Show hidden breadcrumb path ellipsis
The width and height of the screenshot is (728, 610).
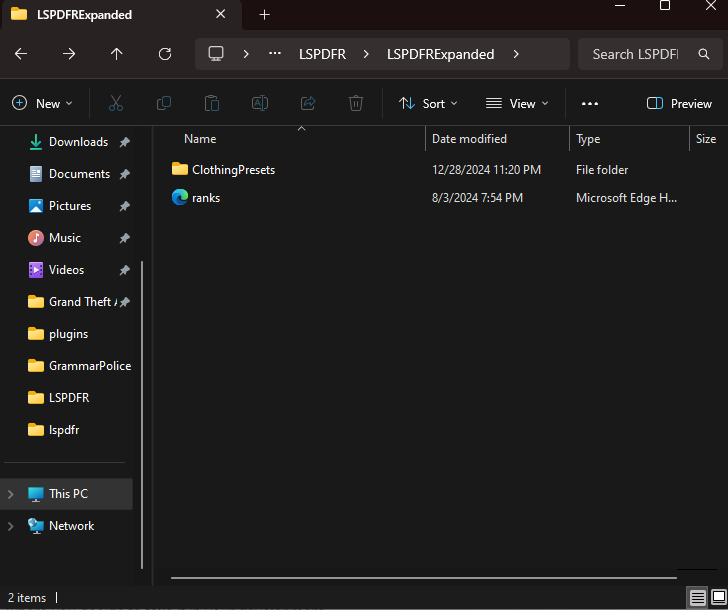275,54
